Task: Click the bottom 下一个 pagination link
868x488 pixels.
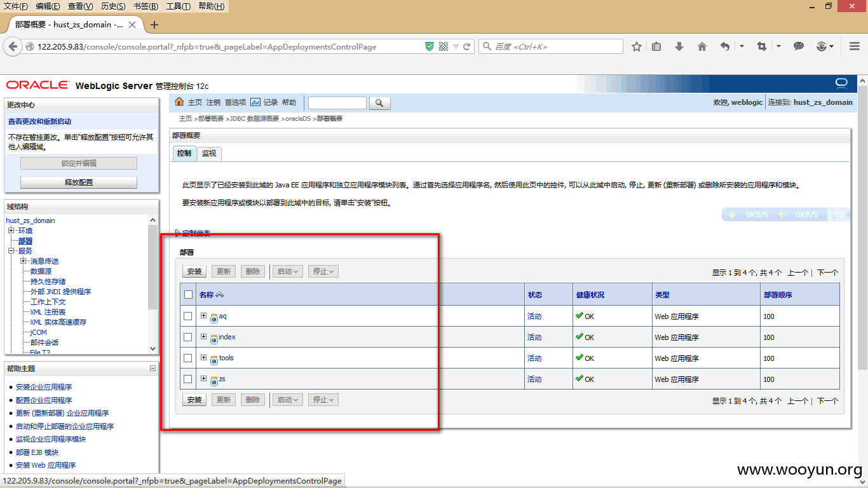Action: coord(827,401)
